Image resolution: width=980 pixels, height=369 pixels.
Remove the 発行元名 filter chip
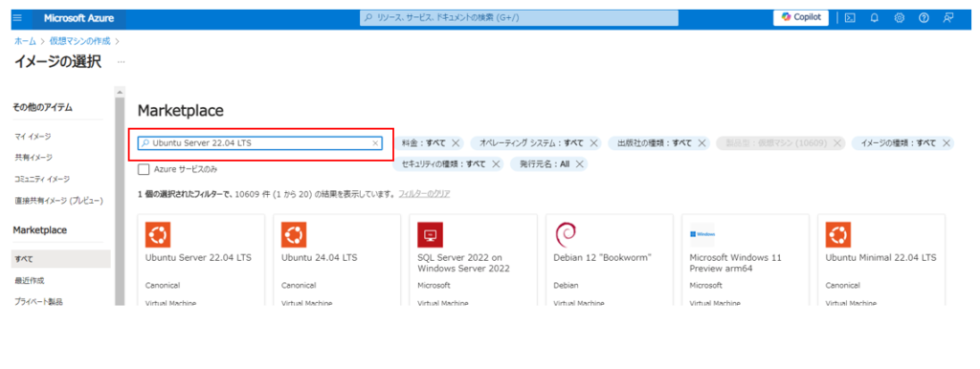click(579, 164)
